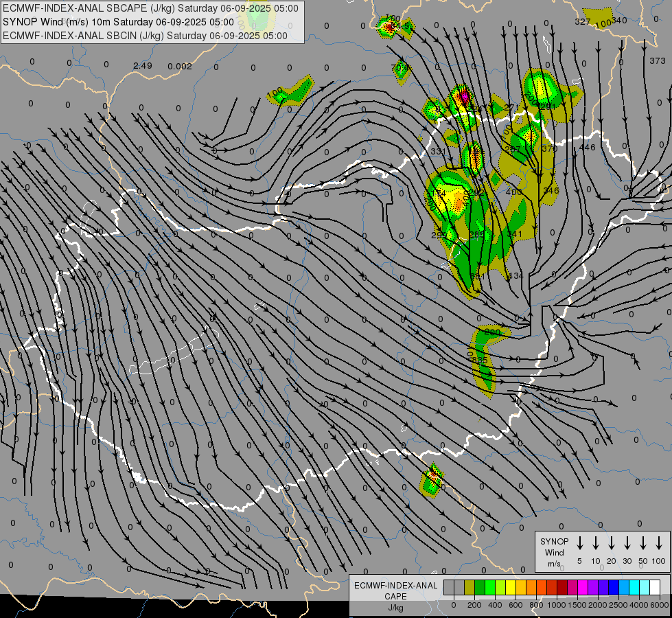672x618 pixels.
Task: Pick the dark red swatch after 1000 tick
Action: 563,587
